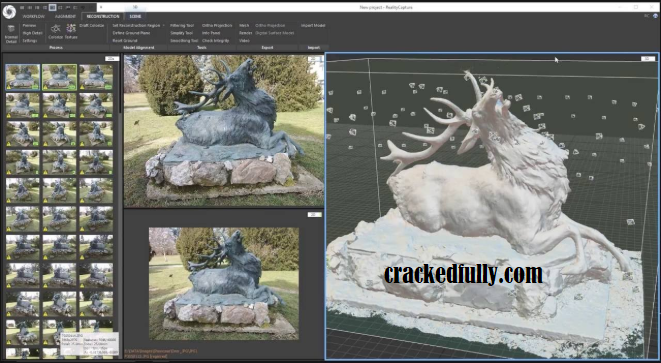Image resolution: width=661 pixels, height=363 pixels.
Task: Open the 2Ds badge above the thumbnails
Action: coord(111,59)
